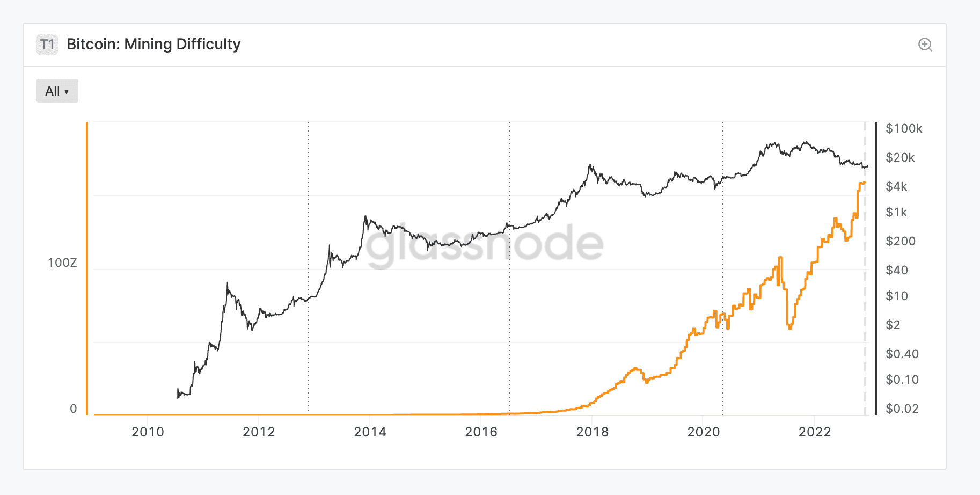Viewport: 980px width, 495px height.
Task: Click the T1 tier badge
Action: [x=47, y=45]
